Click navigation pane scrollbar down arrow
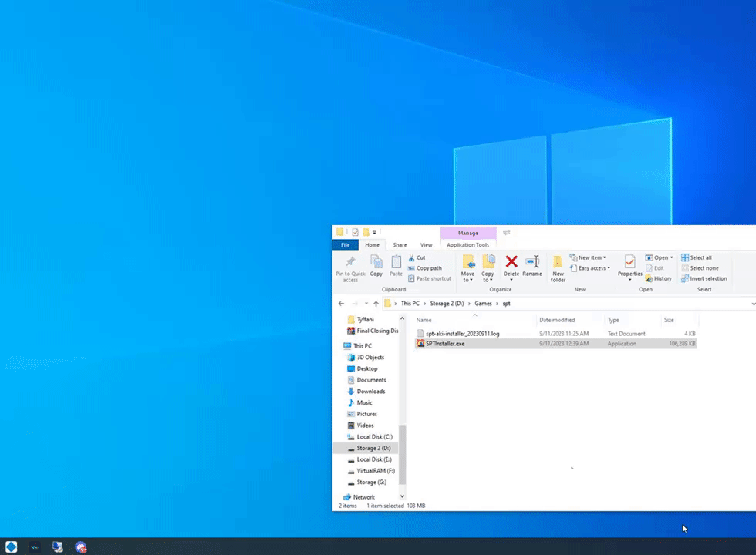The height and width of the screenshot is (555, 756). click(402, 496)
